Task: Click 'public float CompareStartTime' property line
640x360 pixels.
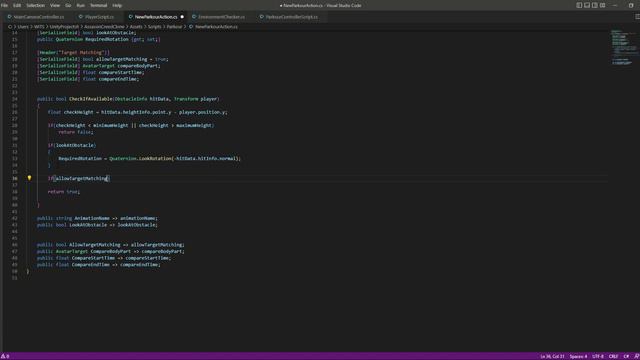Action: pyautogui.click(x=104, y=258)
